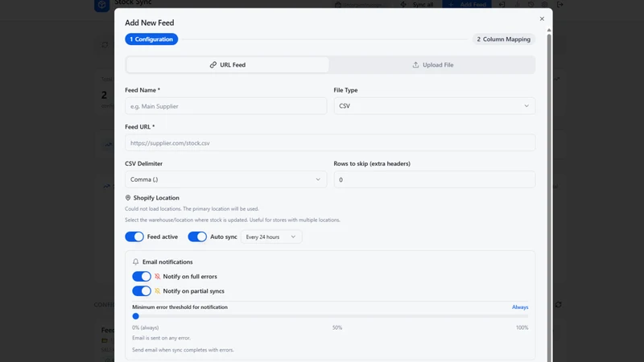This screenshot has width=644, height=362.
Task: Click the logout icon in the top header
Action: coord(559,5)
